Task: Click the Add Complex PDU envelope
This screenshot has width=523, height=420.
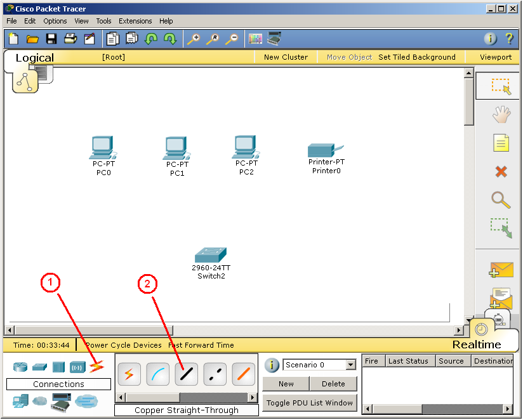Action: click(501, 298)
